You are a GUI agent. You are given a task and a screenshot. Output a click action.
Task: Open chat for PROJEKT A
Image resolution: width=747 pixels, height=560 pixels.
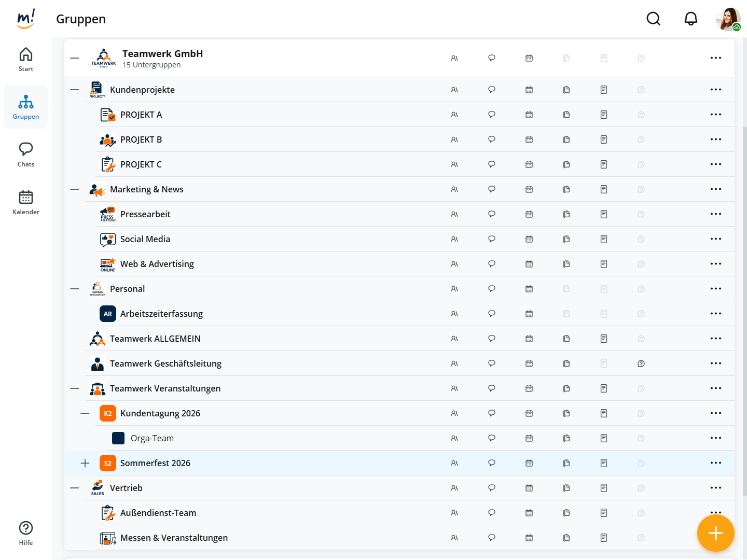click(492, 115)
